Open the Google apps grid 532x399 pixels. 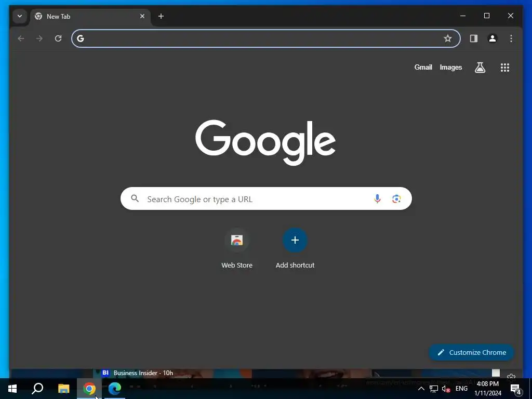[505, 68]
